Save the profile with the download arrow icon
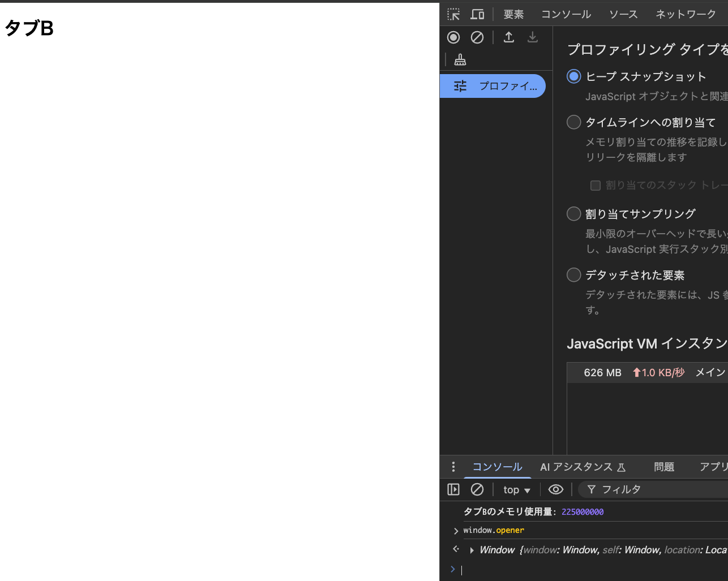The image size is (728, 581). point(533,37)
